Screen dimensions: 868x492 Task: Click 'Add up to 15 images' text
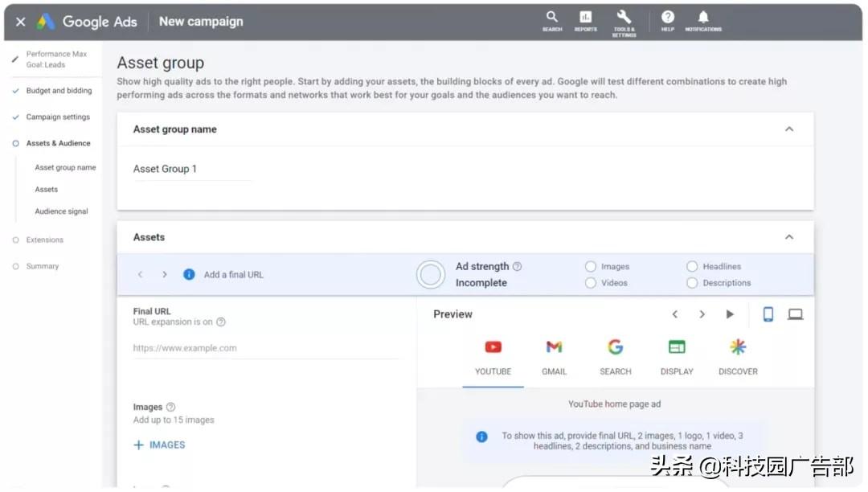pos(174,420)
